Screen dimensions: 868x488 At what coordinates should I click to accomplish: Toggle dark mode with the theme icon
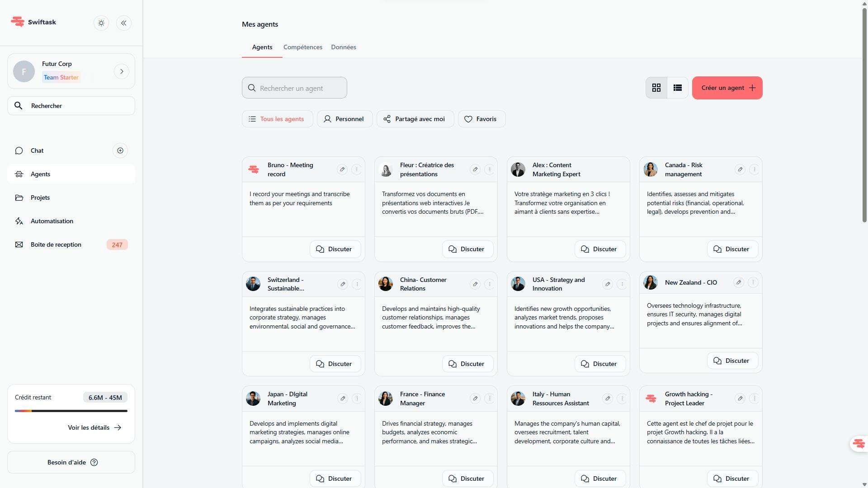pyautogui.click(x=101, y=23)
